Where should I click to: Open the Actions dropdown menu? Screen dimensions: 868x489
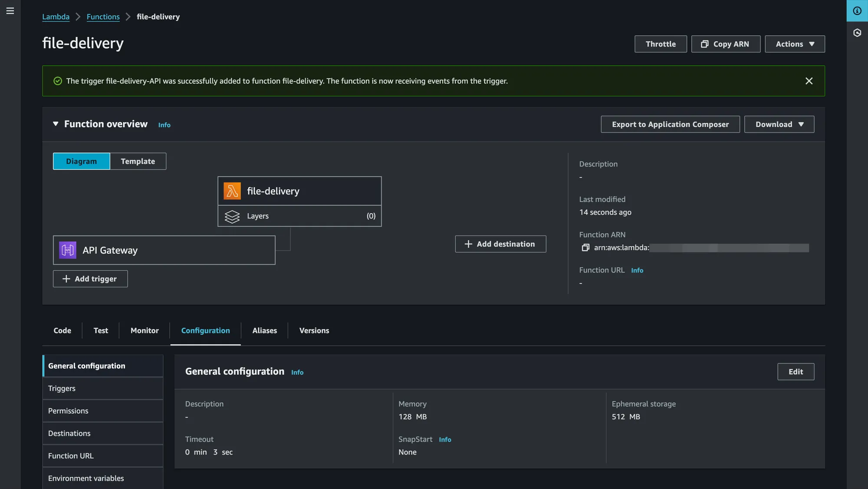click(795, 44)
